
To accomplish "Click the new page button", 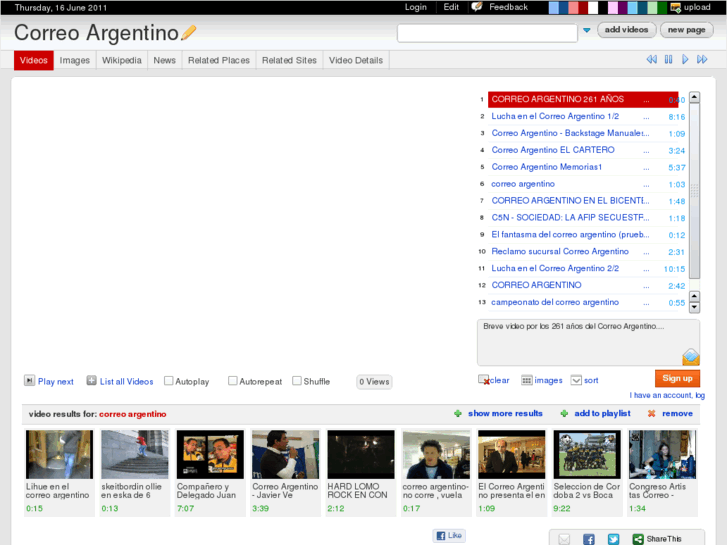I will (x=687, y=30).
